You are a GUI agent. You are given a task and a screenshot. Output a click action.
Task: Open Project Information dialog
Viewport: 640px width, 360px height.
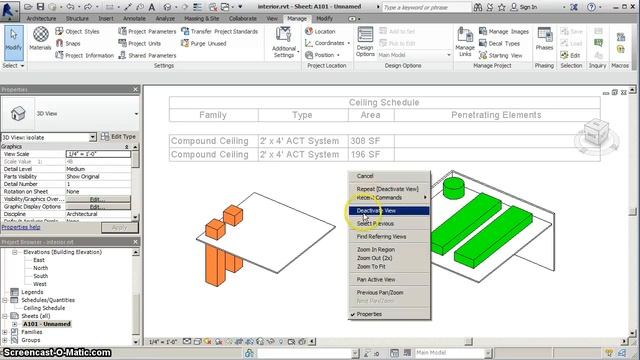(x=84, y=55)
